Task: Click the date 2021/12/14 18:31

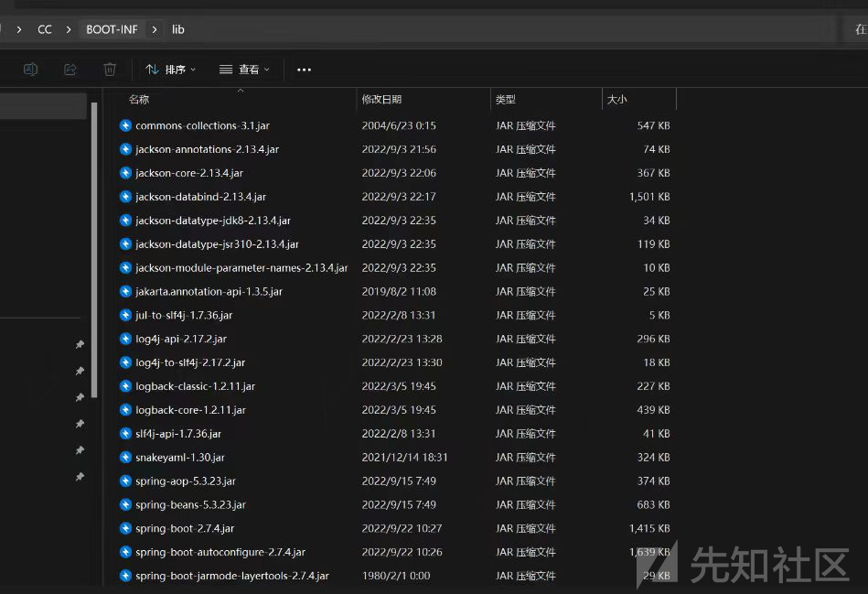Action: (404, 457)
